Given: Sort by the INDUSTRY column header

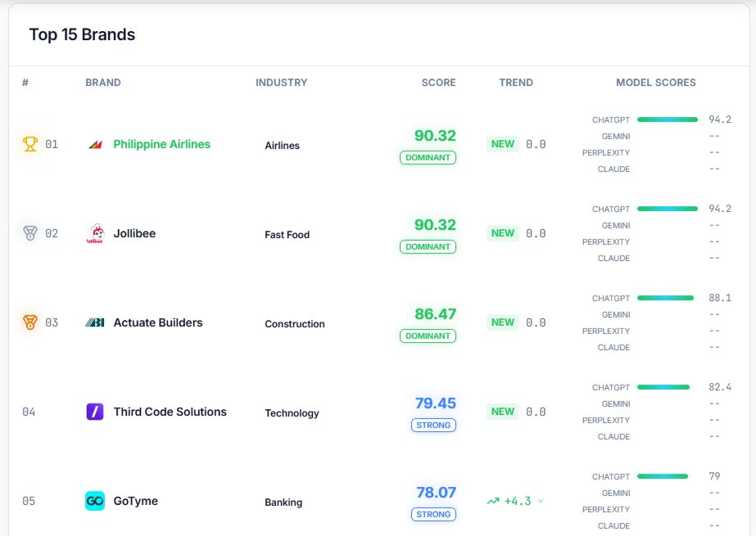Looking at the screenshot, I should (282, 83).
